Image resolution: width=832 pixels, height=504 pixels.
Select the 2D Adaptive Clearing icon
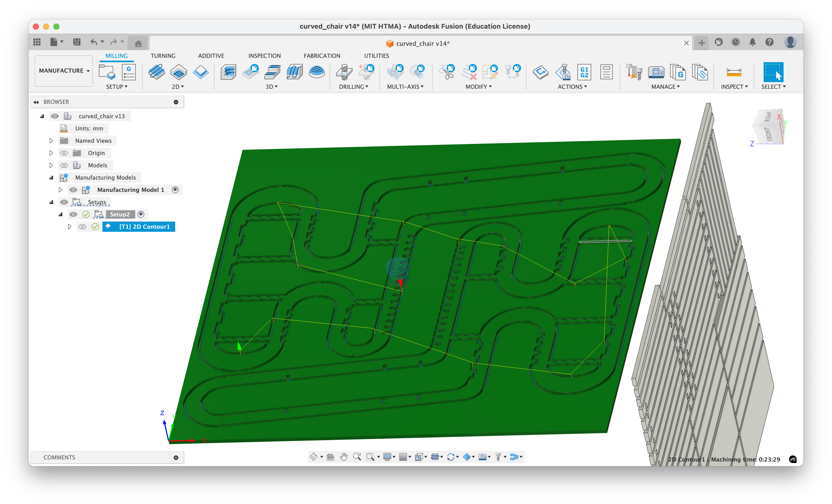[x=156, y=72]
